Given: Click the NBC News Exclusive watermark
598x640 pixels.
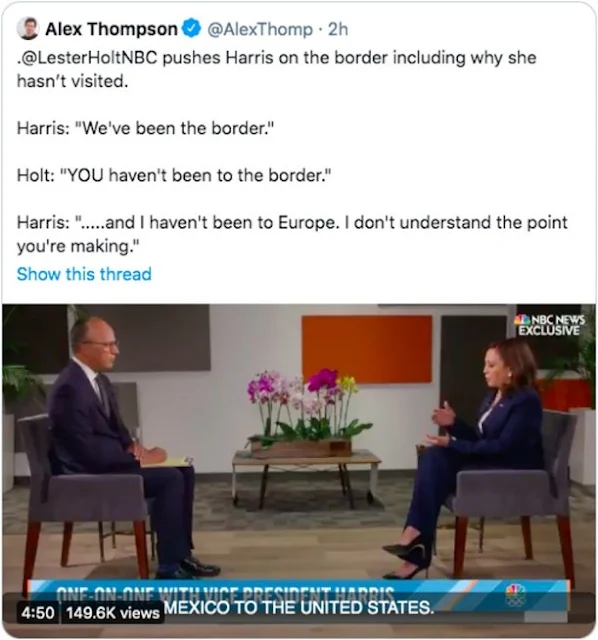Looking at the screenshot, I should point(549,325).
